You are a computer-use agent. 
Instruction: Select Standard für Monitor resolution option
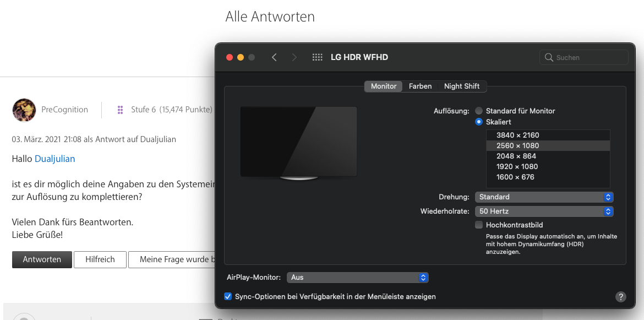pos(478,111)
